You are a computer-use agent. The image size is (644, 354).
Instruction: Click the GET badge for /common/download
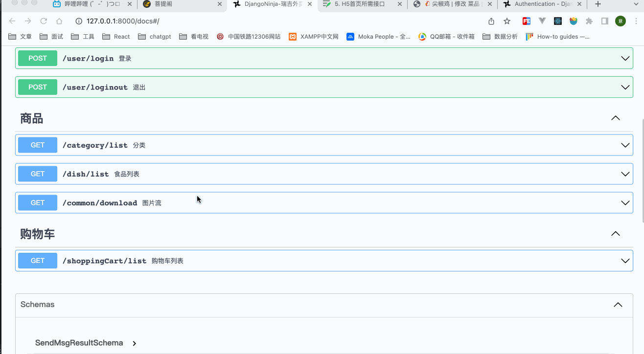click(x=38, y=203)
